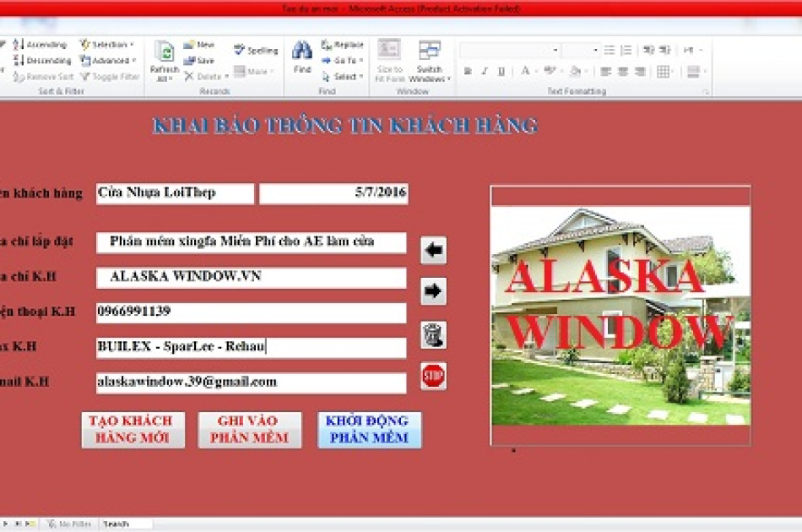Toggle Italic text formatting

pos(485,71)
